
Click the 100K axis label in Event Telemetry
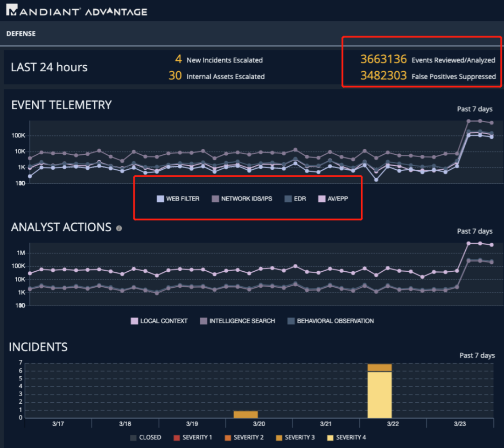[x=18, y=136]
